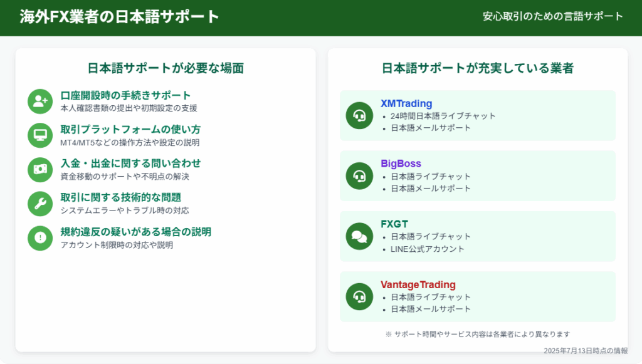Screen dimensions: 642x364
Task: Click the headset icon in the XMTrading card
Action: click(359, 115)
